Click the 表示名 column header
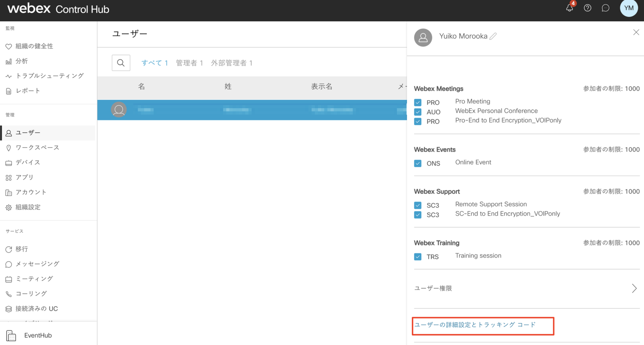This screenshot has width=644, height=345. click(322, 86)
